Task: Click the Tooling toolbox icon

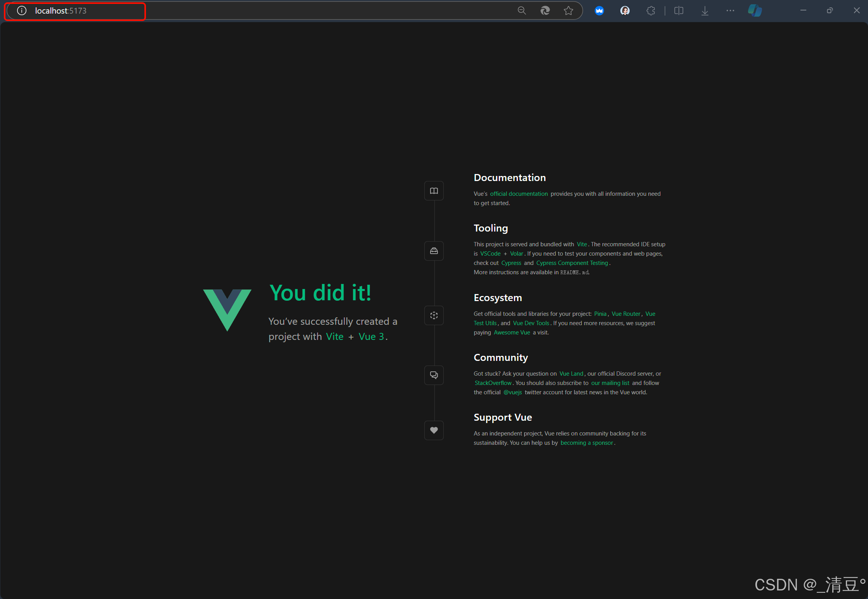Action: pyautogui.click(x=434, y=251)
